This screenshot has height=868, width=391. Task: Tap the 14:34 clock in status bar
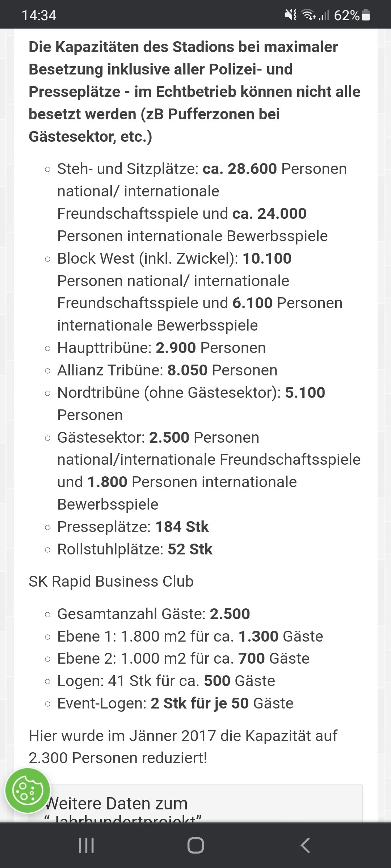click(39, 15)
